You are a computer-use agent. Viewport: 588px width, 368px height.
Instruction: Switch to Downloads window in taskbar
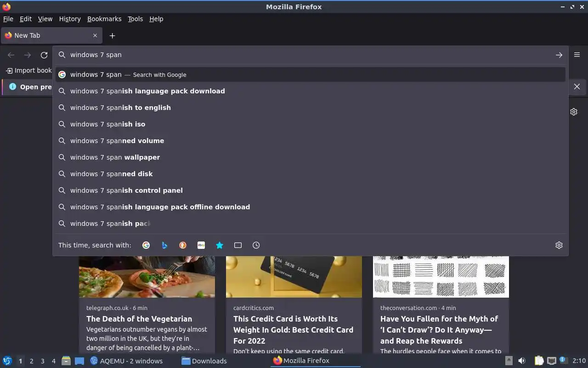pos(204,361)
